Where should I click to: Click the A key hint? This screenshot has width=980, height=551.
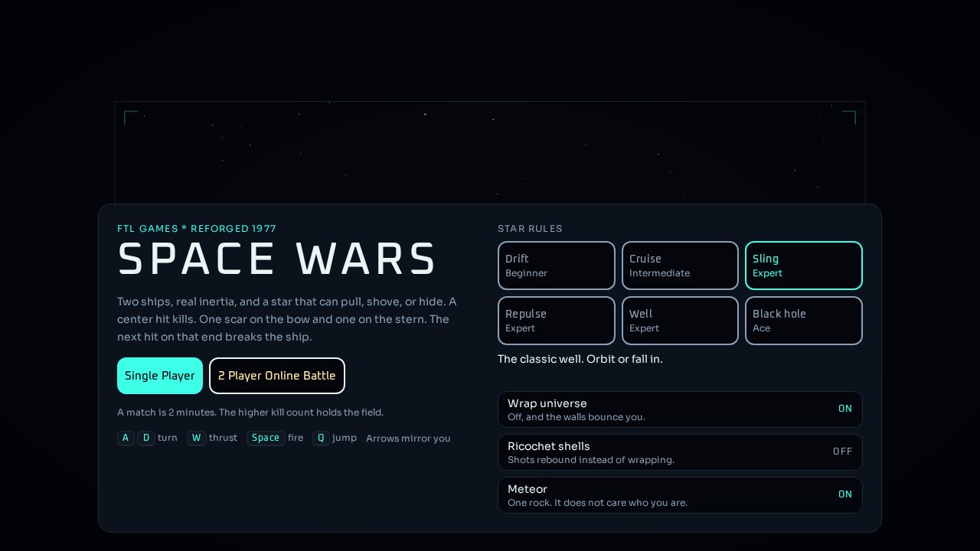(x=126, y=438)
